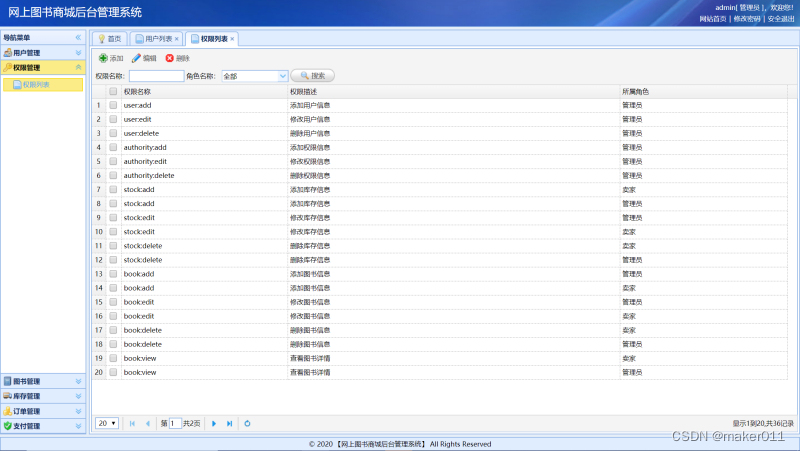Close the 用户列表 tab

[x=177, y=39]
